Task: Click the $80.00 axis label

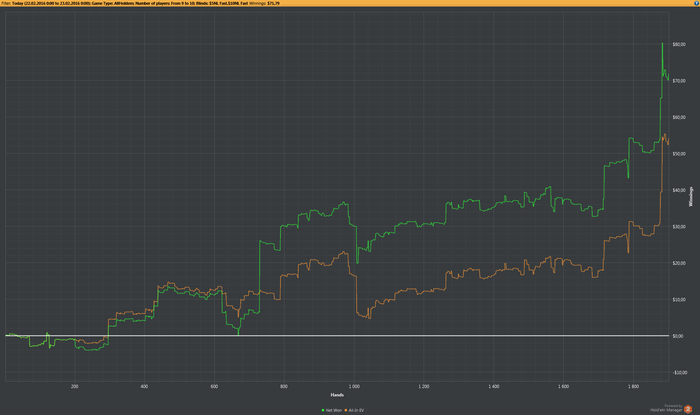Action: point(679,45)
